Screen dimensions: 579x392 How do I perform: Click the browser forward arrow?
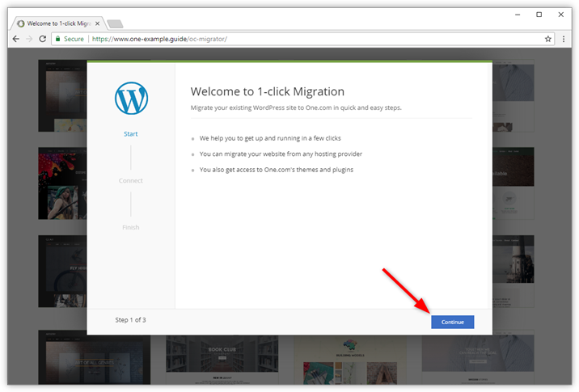(29, 39)
